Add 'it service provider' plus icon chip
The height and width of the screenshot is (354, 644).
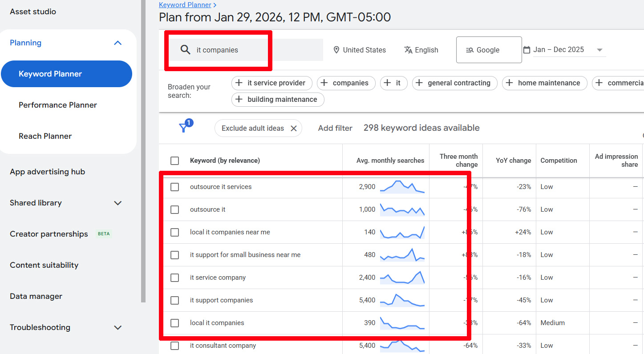tap(239, 83)
